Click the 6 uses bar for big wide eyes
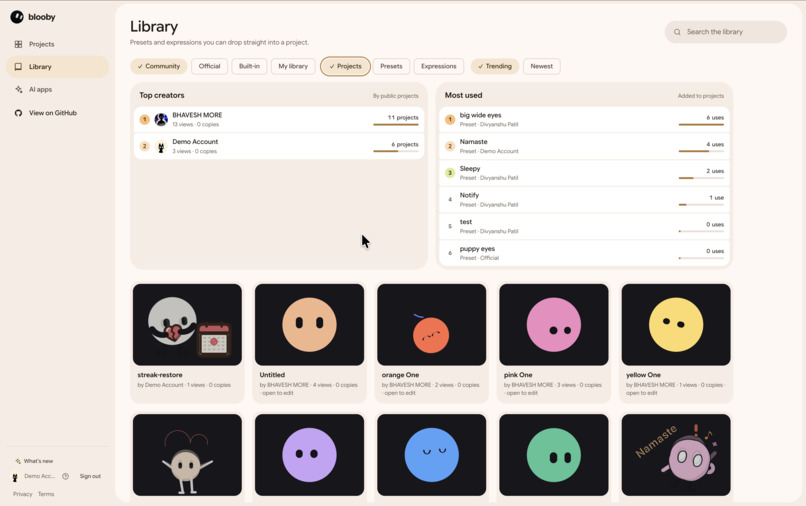The image size is (806, 506). tap(701, 124)
